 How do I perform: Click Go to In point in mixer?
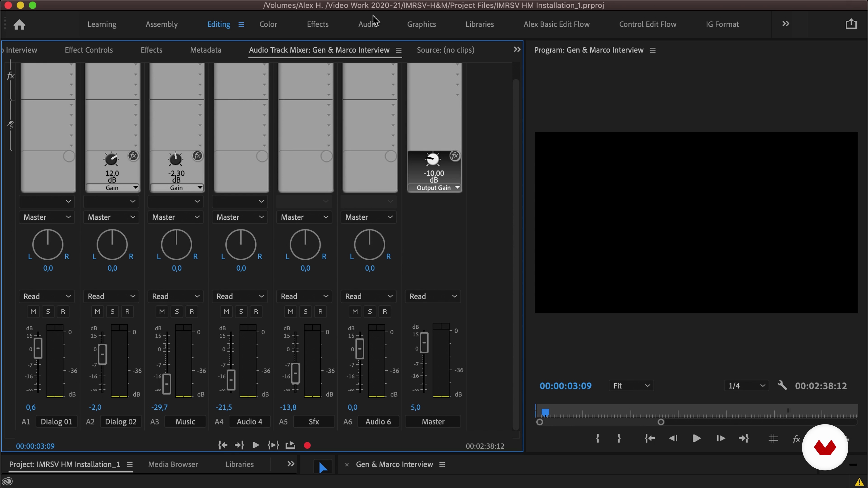222,446
